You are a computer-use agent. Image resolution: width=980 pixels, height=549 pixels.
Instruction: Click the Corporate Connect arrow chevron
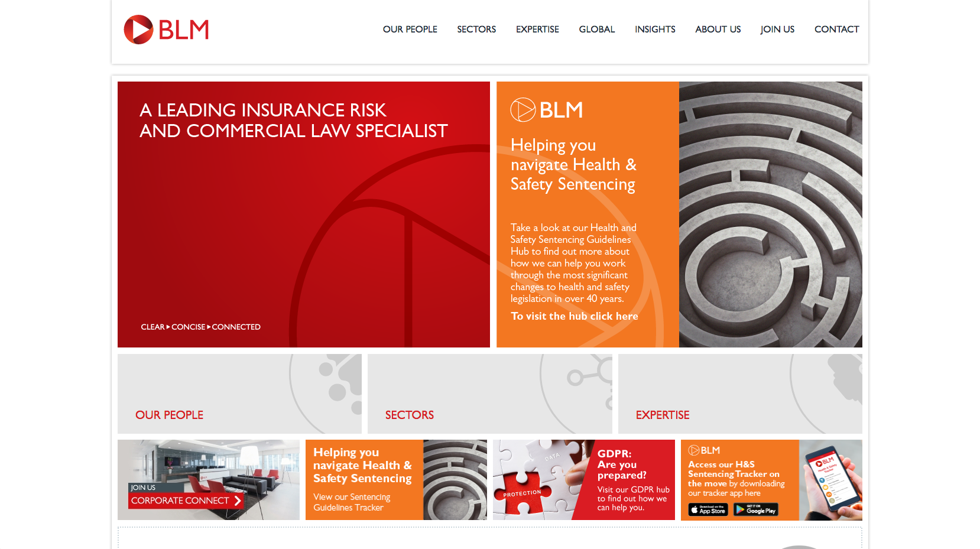click(238, 501)
